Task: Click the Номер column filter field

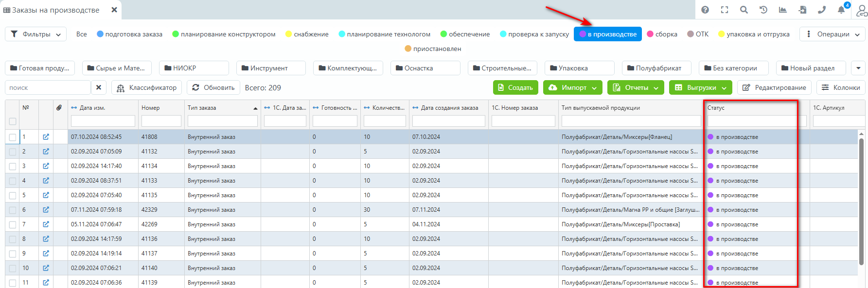Action: pos(161,121)
